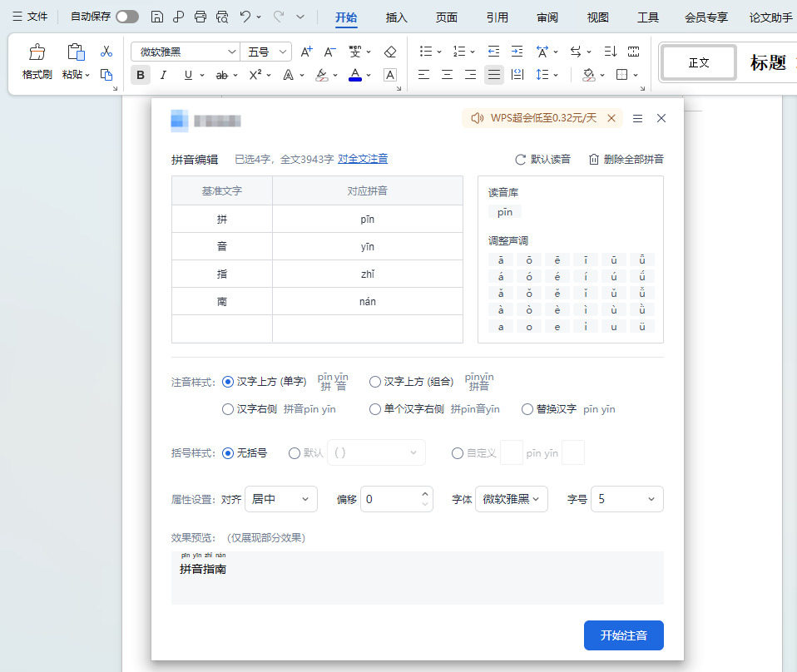Image resolution: width=797 pixels, height=672 pixels.
Task: Dismiss the WPS超会 promotion banner
Action: (x=611, y=118)
